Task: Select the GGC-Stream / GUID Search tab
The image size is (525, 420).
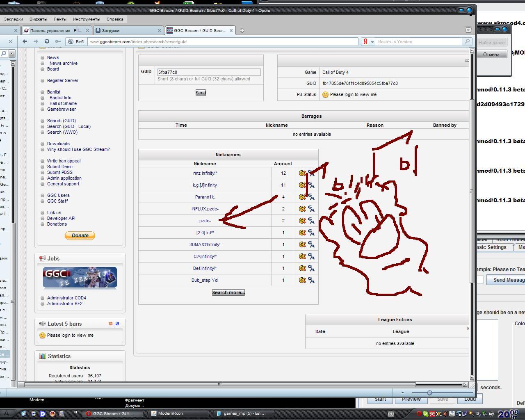Action: (200, 30)
